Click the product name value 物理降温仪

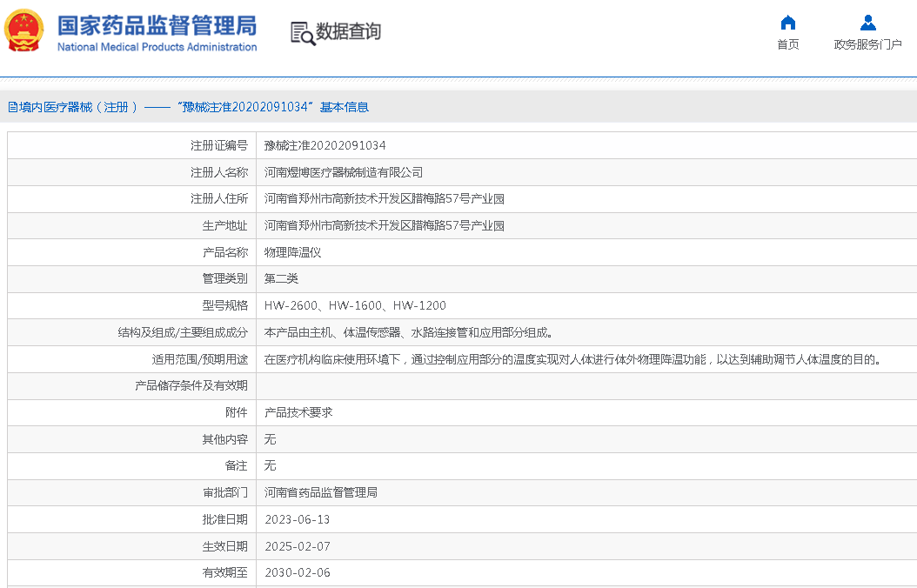[x=292, y=252]
